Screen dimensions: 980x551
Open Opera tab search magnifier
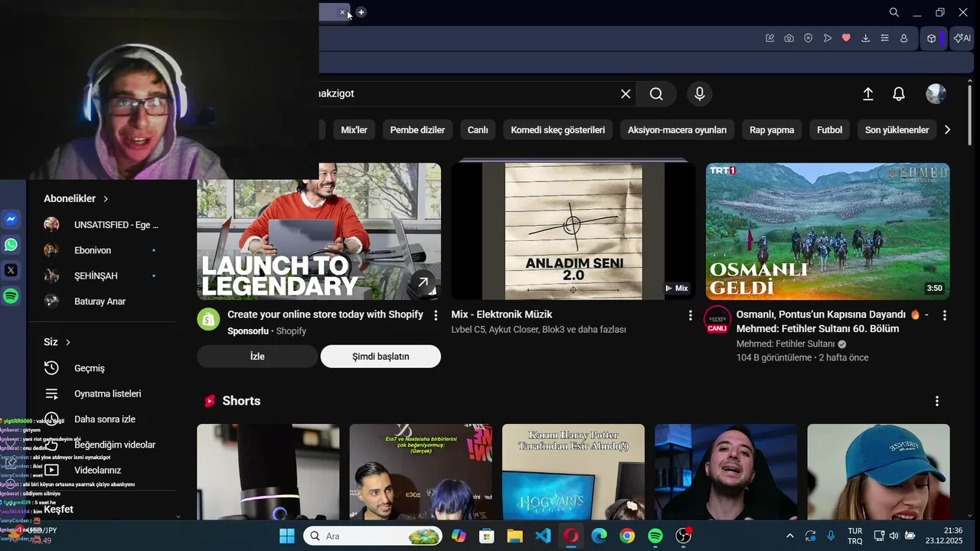[x=893, y=12]
